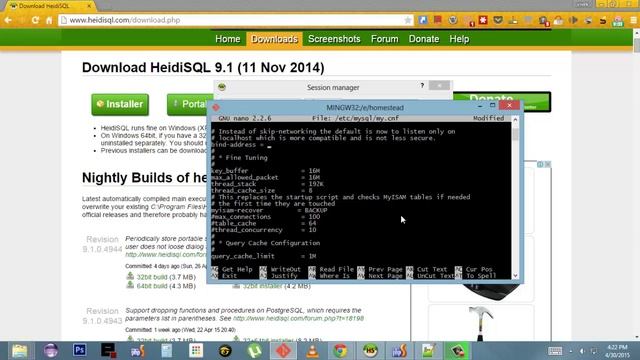Switch to Git Bash in the taskbar
The width and height of the screenshot is (640, 360).
[283, 351]
